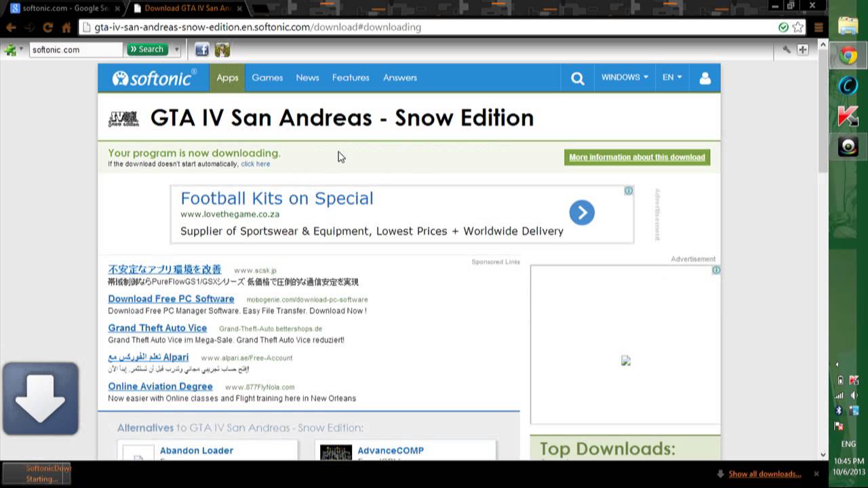Click the softonic logo
Screen dimensions: 868x488
click(155, 78)
